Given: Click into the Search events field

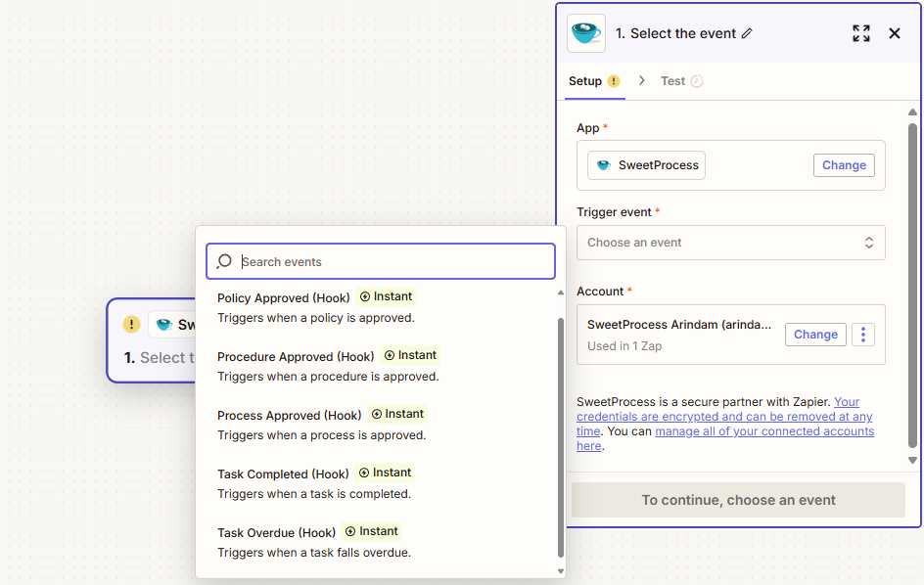Looking at the screenshot, I should click(x=392, y=261).
